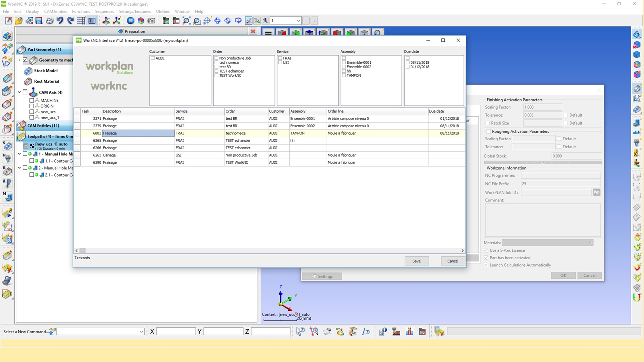Click the Save floppy disk toolbar icon
The height and width of the screenshot is (362, 644).
pos(39,21)
